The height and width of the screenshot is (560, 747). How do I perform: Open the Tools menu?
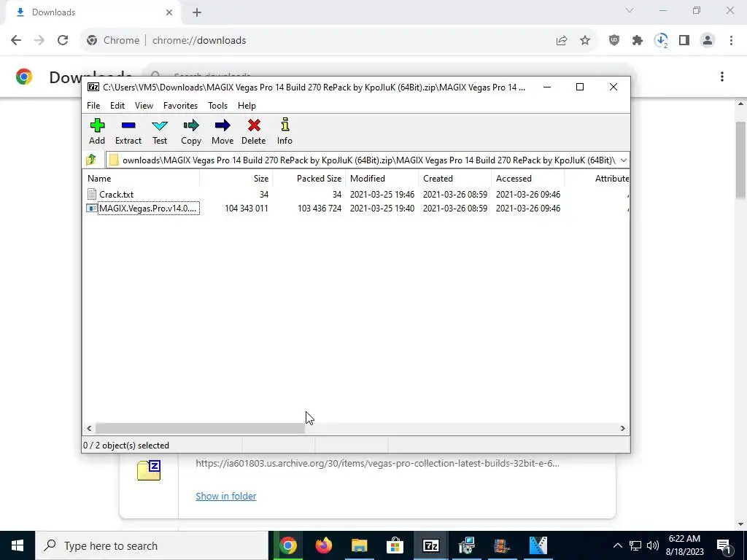(x=217, y=106)
